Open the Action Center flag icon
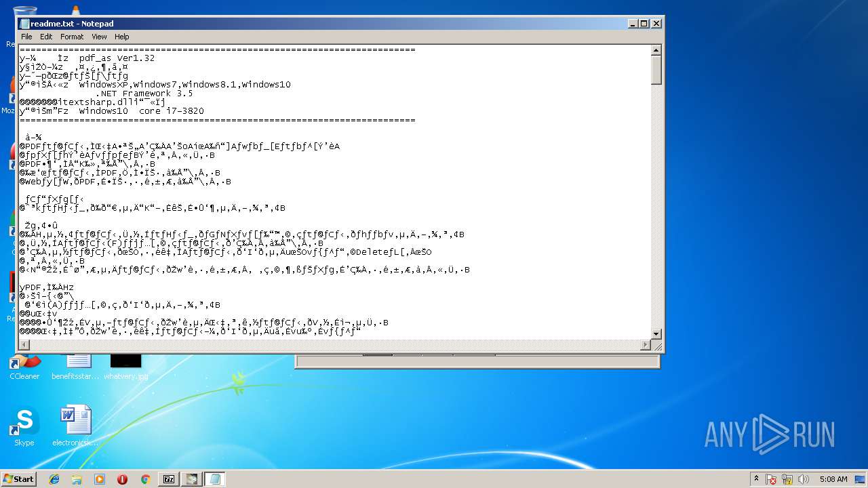The height and width of the screenshot is (488, 868). (x=772, y=479)
